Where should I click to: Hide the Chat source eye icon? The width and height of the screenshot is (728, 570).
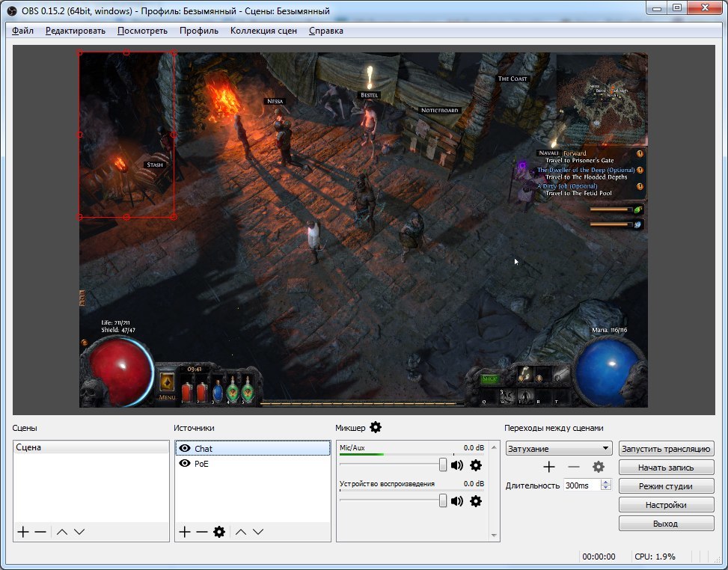[185, 448]
